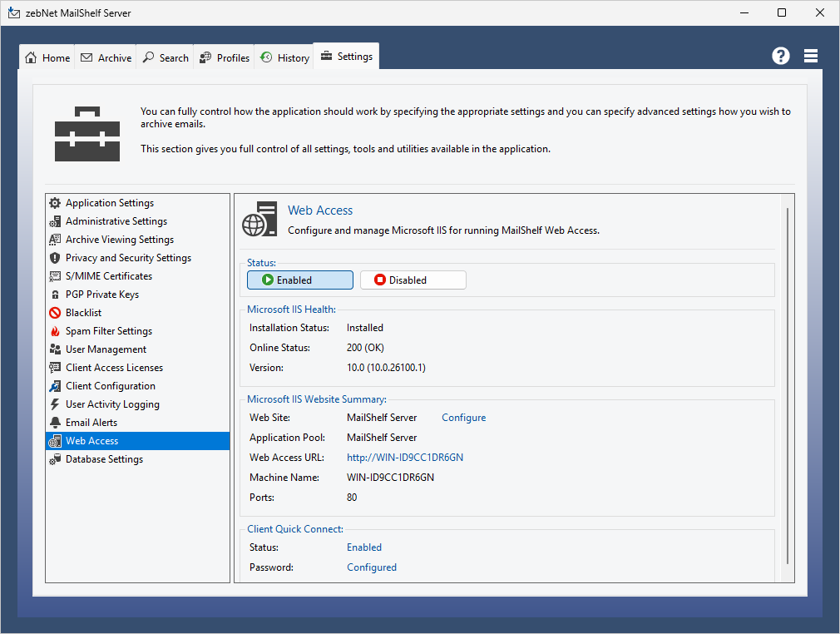Open the Web Access URL link
840x634 pixels.
pyautogui.click(x=404, y=458)
